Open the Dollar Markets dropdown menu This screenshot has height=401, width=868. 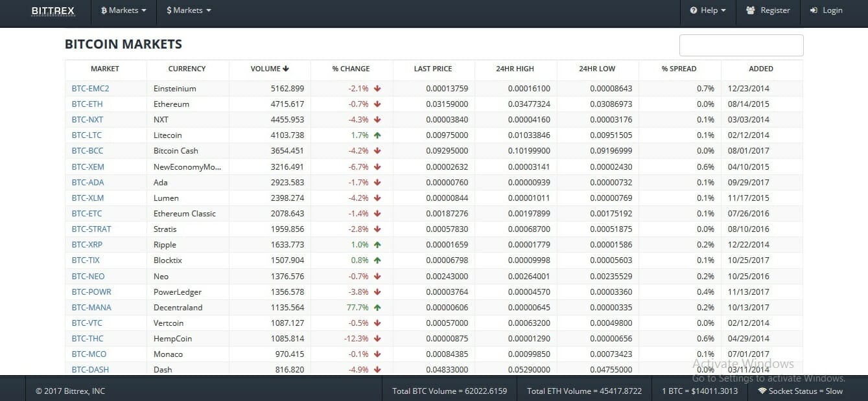coord(189,10)
